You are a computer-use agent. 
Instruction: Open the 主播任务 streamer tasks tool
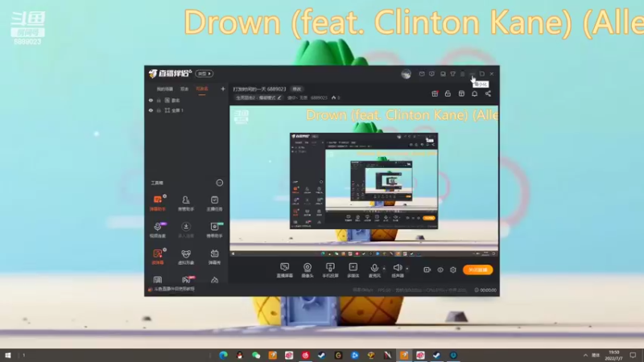tap(214, 203)
